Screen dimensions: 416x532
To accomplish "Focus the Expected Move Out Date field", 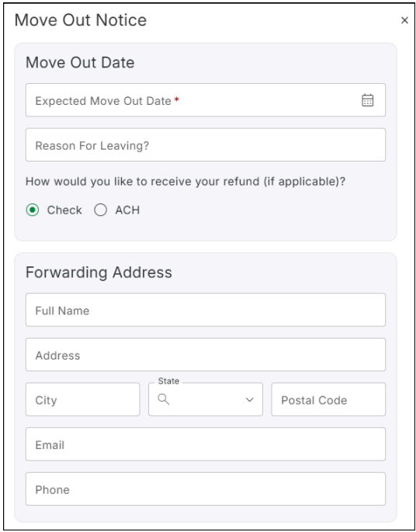I will (x=206, y=100).
